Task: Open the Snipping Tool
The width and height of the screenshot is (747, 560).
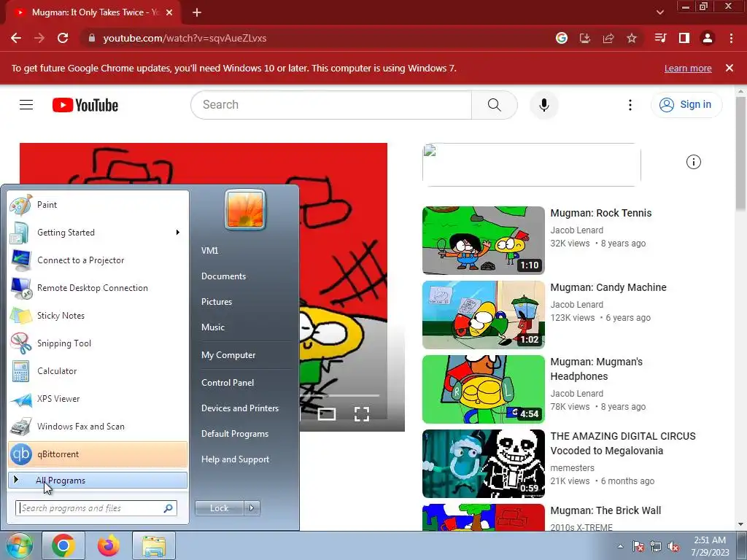Action: point(98,343)
